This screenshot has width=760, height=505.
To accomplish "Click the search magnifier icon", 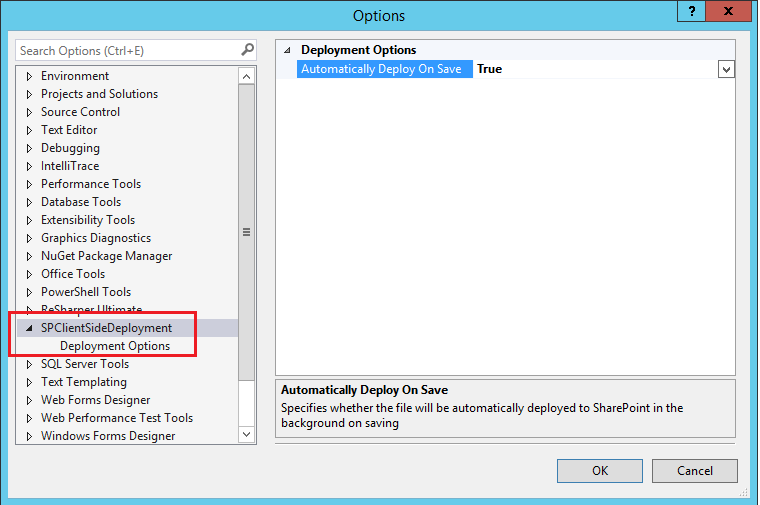I will pyautogui.click(x=247, y=50).
